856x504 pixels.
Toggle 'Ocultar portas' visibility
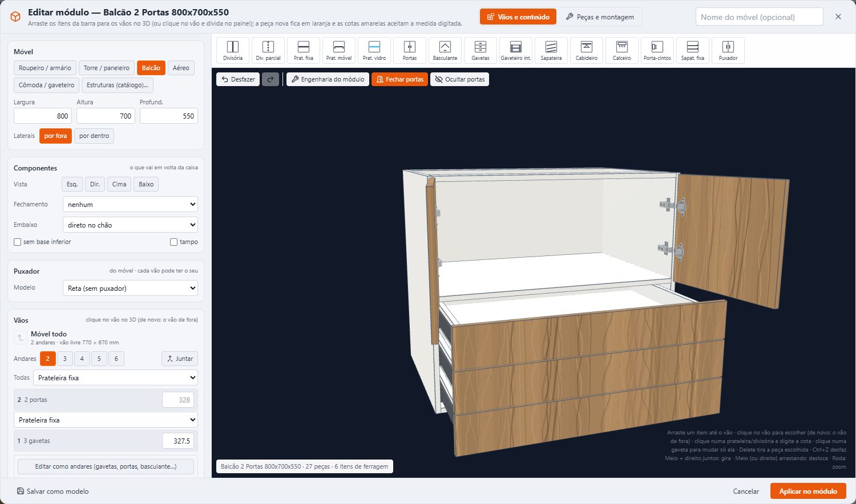tap(459, 79)
